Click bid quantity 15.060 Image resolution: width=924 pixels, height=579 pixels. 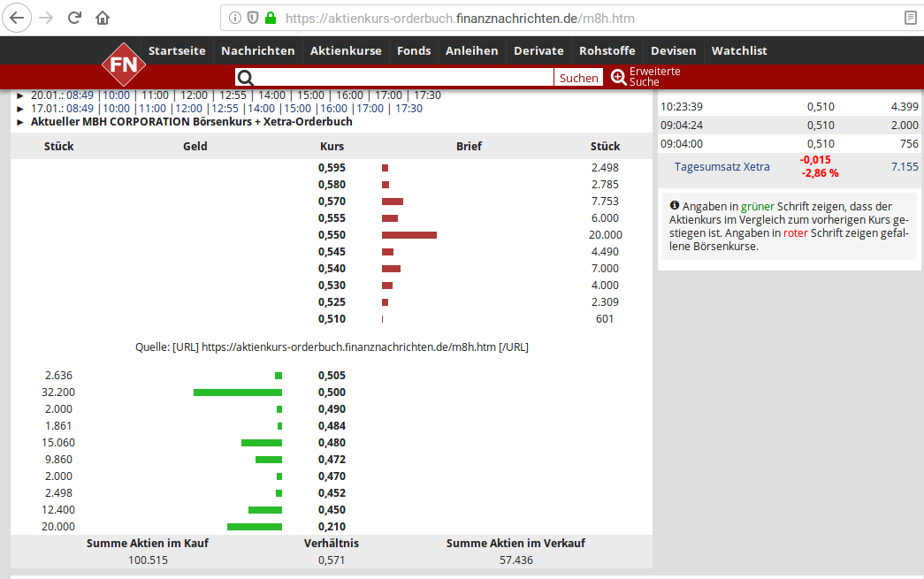(x=58, y=442)
